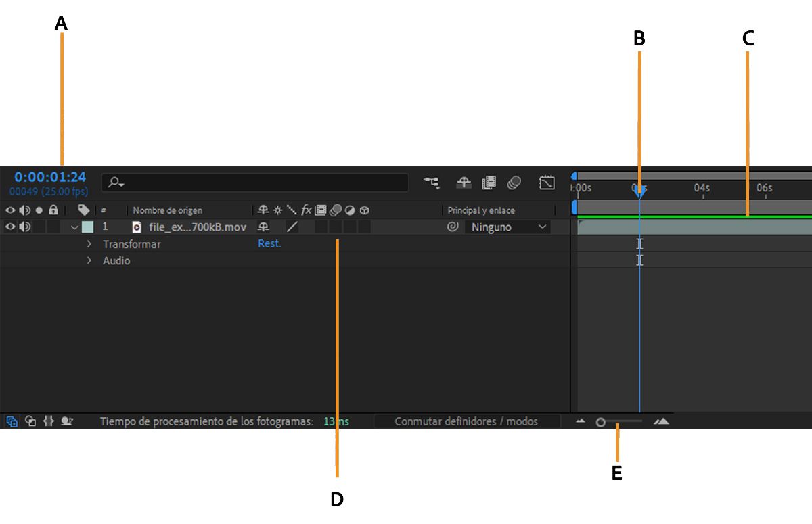The image size is (812, 524).
Task: Click the frame blending filmstrip header icon
Action: click(321, 210)
